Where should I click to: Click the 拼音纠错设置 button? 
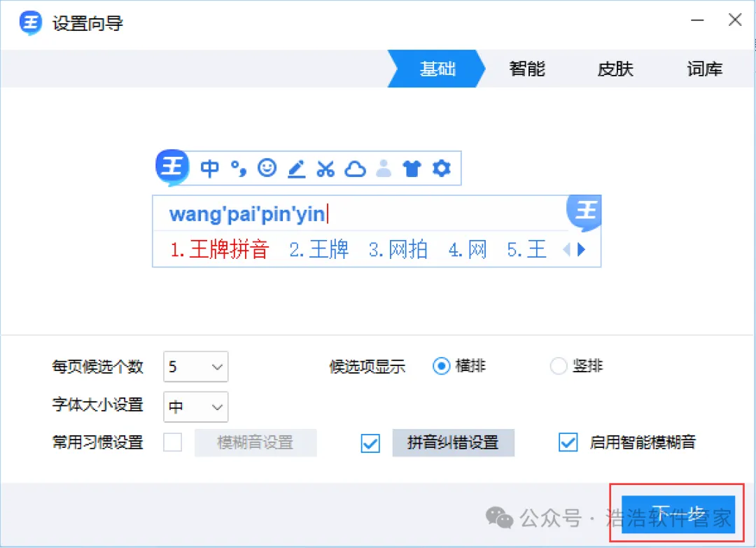(x=453, y=442)
